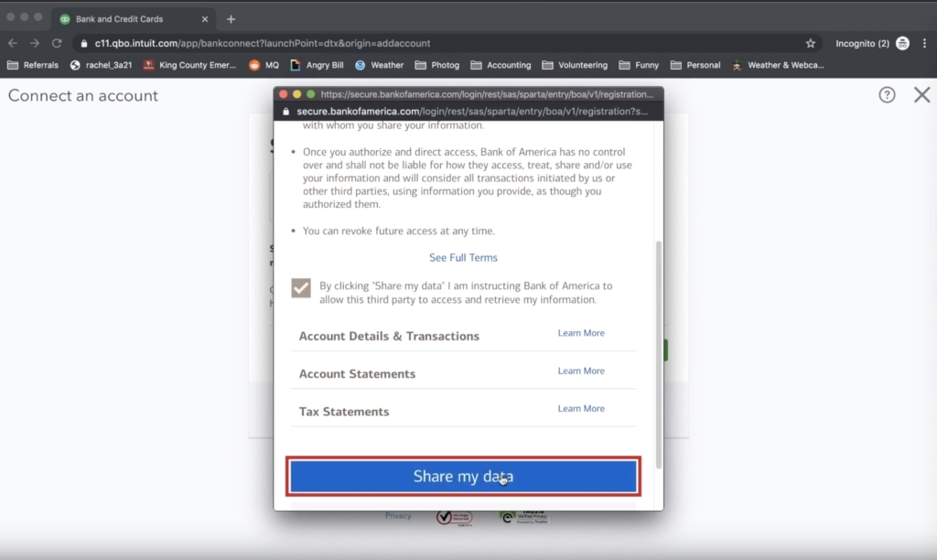Click the main browser address bar

[442, 43]
